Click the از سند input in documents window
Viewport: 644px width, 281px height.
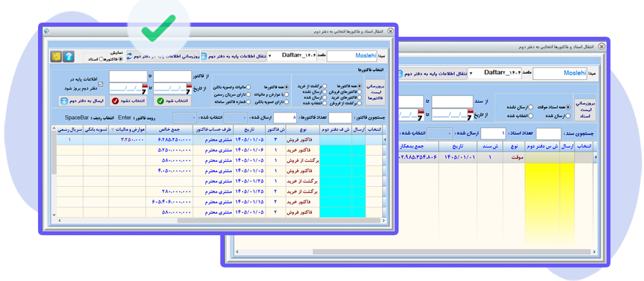[x=452, y=101]
